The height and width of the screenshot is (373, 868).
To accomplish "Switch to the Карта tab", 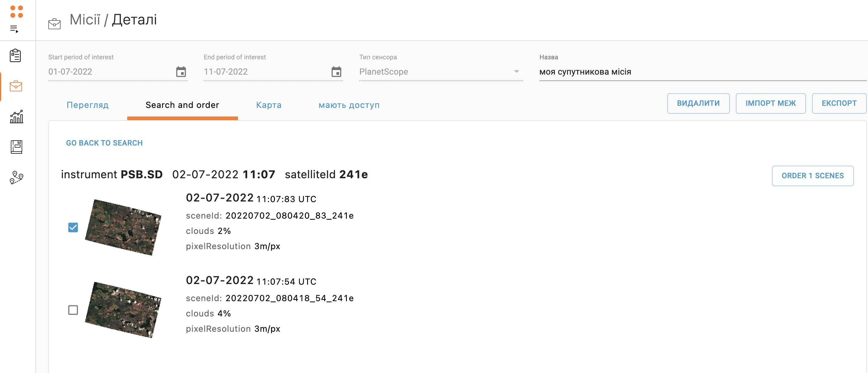I will pos(269,105).
